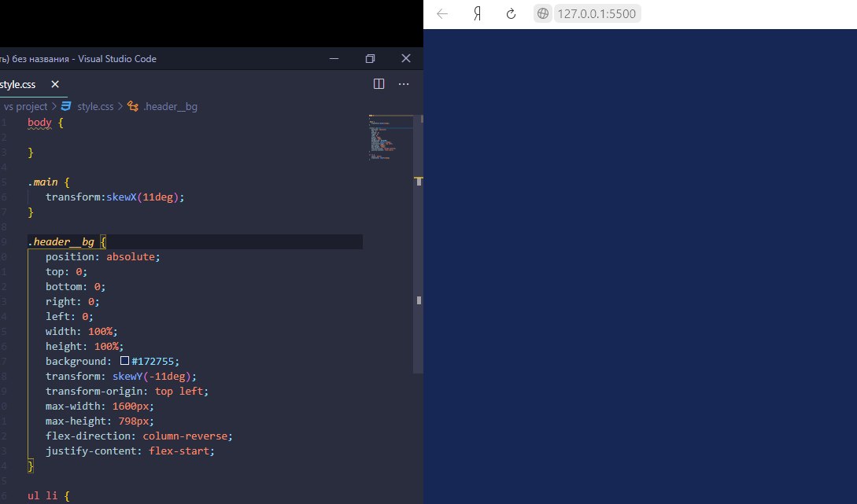The image size is (857, 504).
Task: Click the selector symbol icon in breadcrumbs
Action: click(x=133, y=106)
